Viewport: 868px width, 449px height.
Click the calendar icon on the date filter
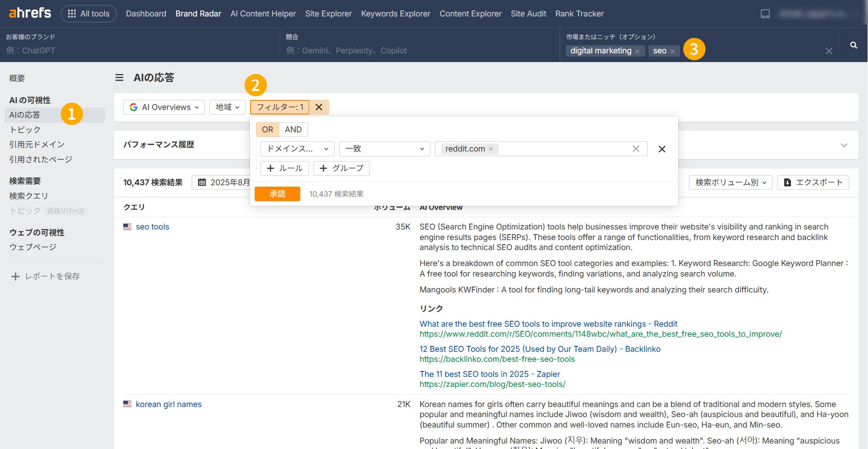(x=201, y=182)
